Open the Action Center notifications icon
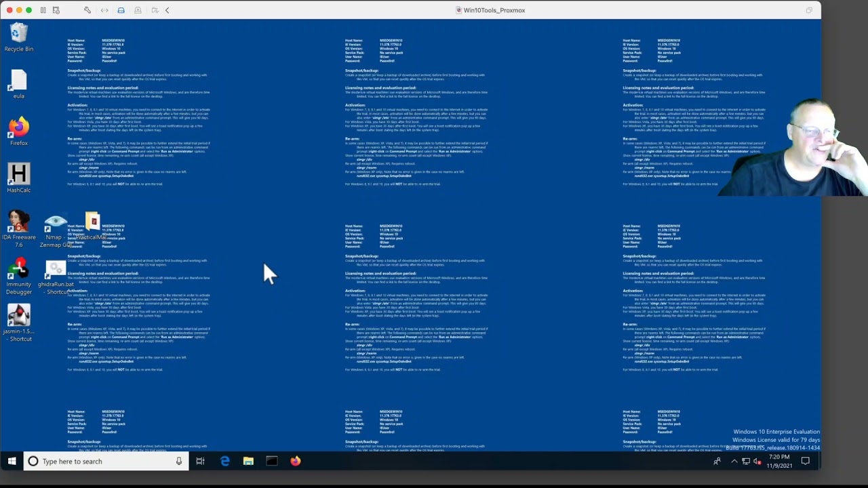 click(x=806, y=462)
